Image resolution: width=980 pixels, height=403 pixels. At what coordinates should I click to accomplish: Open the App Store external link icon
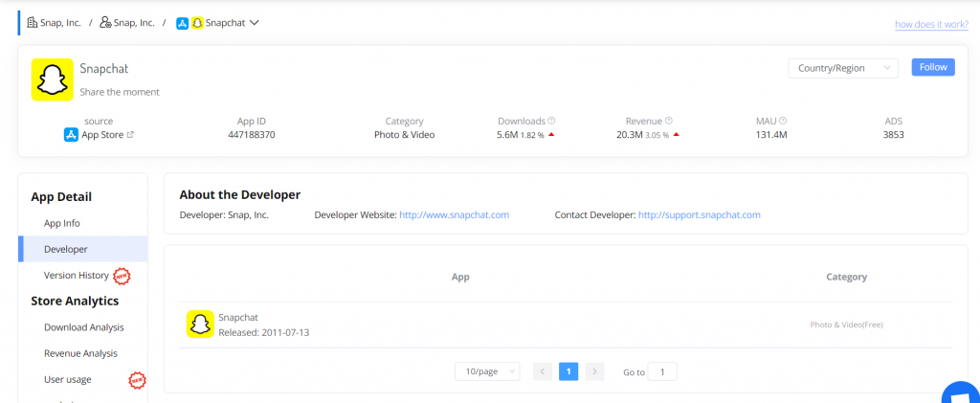click(130, 135)
